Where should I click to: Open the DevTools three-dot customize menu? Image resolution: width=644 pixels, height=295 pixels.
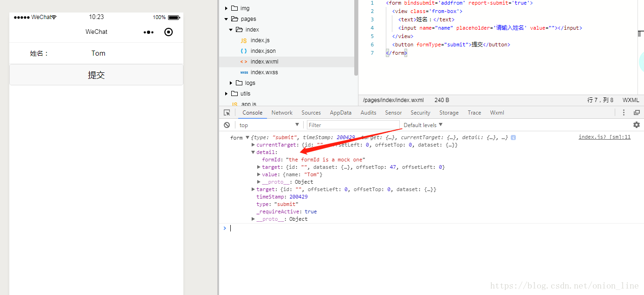pos(624,113)
